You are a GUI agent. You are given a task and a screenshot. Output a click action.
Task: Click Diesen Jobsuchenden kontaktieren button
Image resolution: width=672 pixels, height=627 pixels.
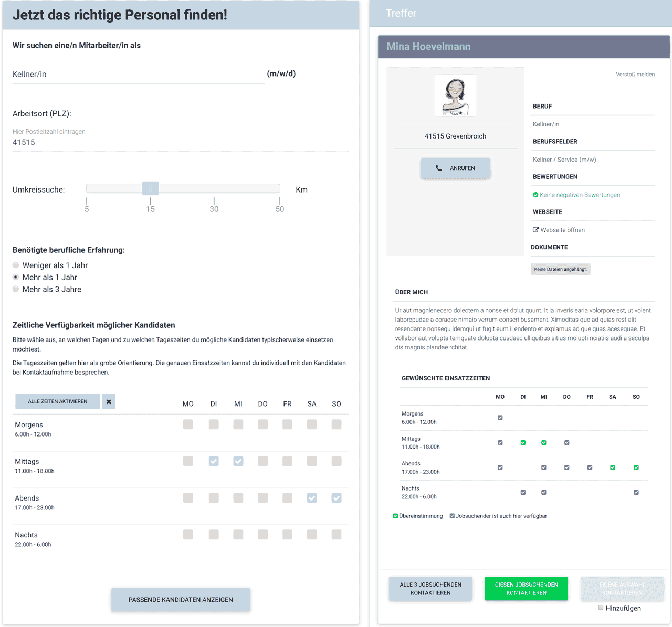pyautogui.click(x=527, y=589)
